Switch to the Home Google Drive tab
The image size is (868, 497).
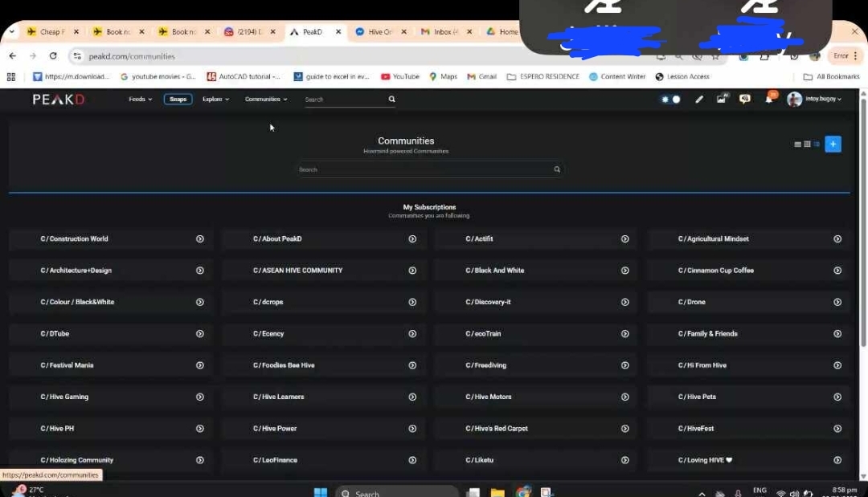pyautogui.click(x=502, y=31)
